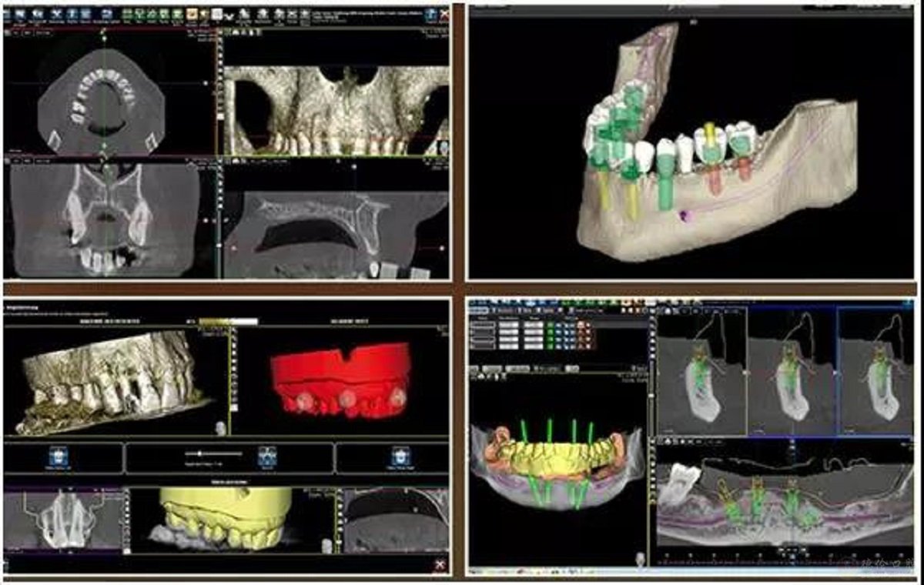Image resolution: width=924 pixels, height=585 pixels.
Task: Open the first row's first field in implant list
Action: coord(480,326)
